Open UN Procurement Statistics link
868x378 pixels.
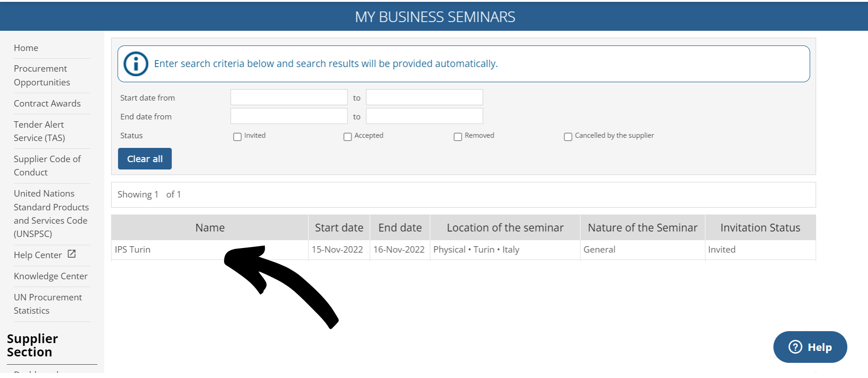(48, 304)
